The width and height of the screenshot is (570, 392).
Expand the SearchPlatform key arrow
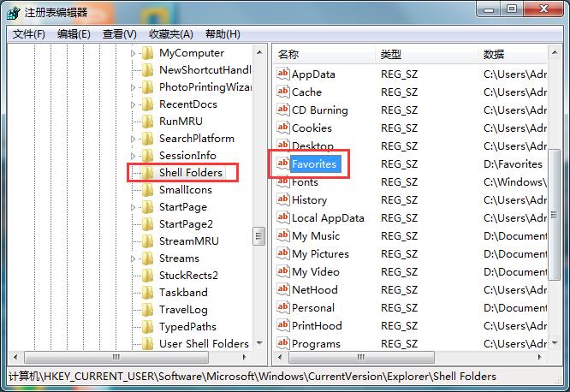133,139
